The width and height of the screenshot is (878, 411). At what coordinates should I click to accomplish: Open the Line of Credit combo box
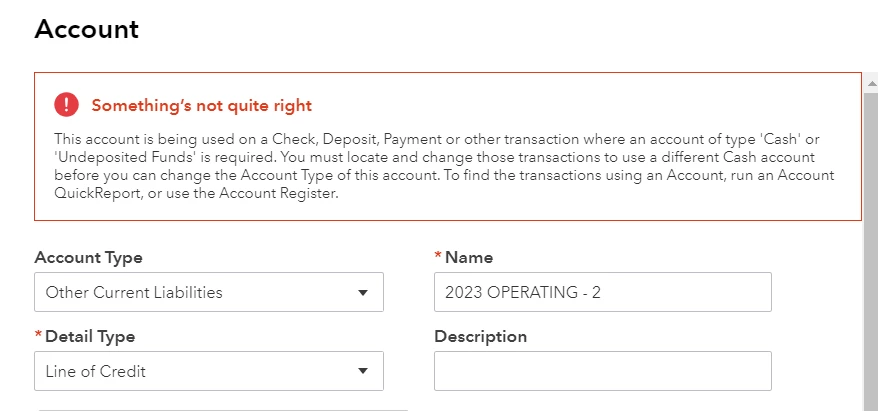209,371
